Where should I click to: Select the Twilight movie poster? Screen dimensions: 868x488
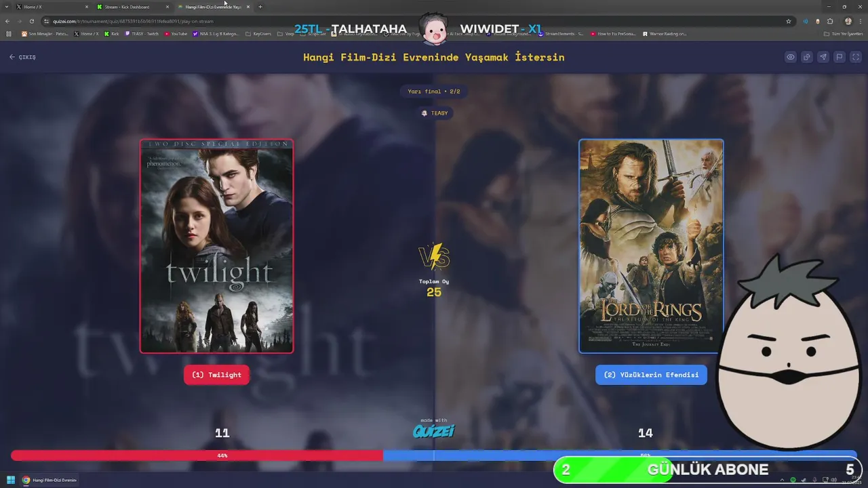pyautogui.click(x=216, y=246)
